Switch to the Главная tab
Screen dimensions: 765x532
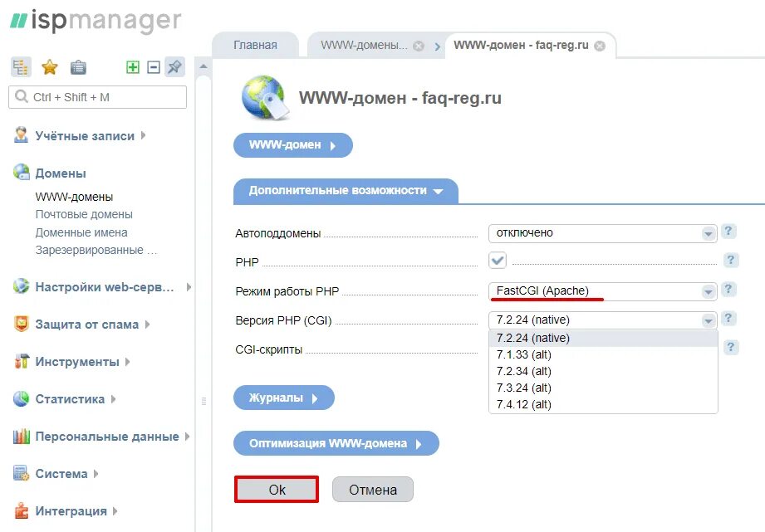(x=255, y=46)
